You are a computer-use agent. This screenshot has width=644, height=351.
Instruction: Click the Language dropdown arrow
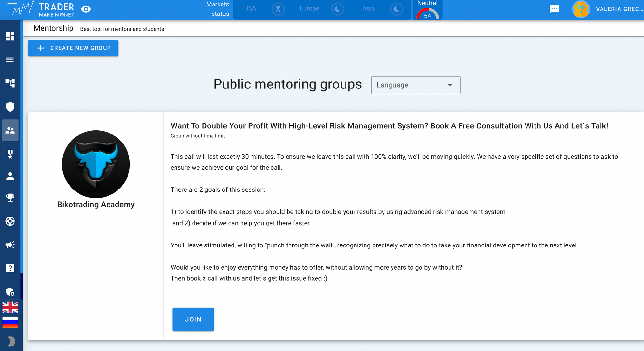click(x=450, y=85)
